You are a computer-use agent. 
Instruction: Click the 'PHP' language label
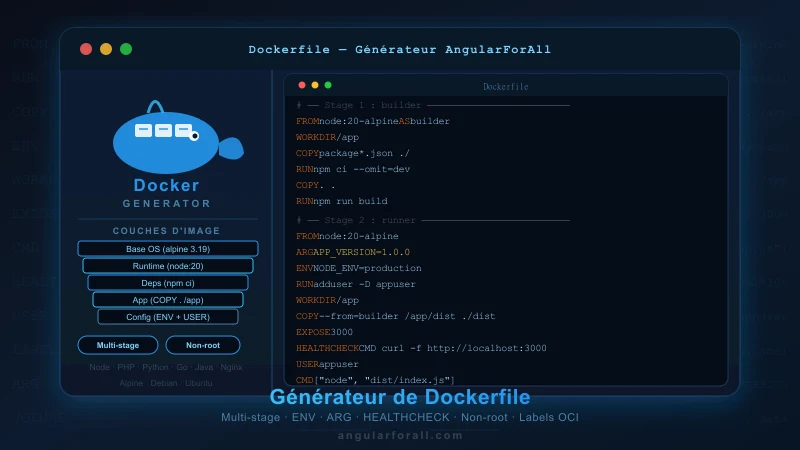pos(126,367)
